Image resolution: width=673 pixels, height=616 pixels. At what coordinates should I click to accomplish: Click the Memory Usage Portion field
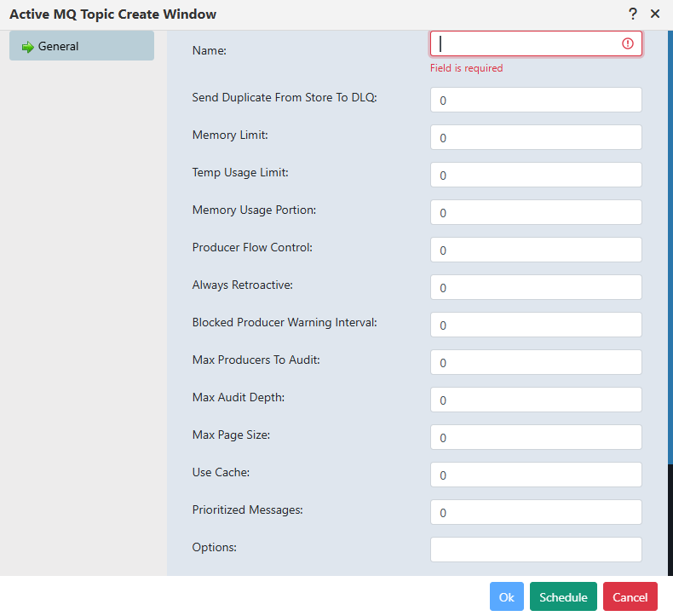(536, 212)
